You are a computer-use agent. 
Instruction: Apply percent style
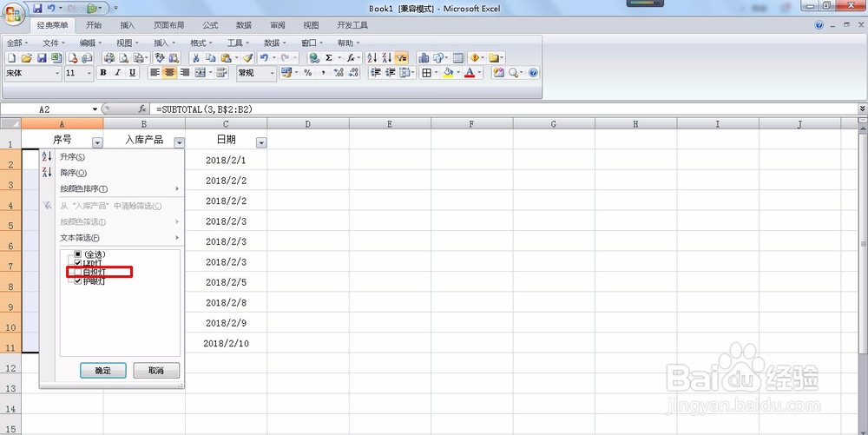coord(308,73)
